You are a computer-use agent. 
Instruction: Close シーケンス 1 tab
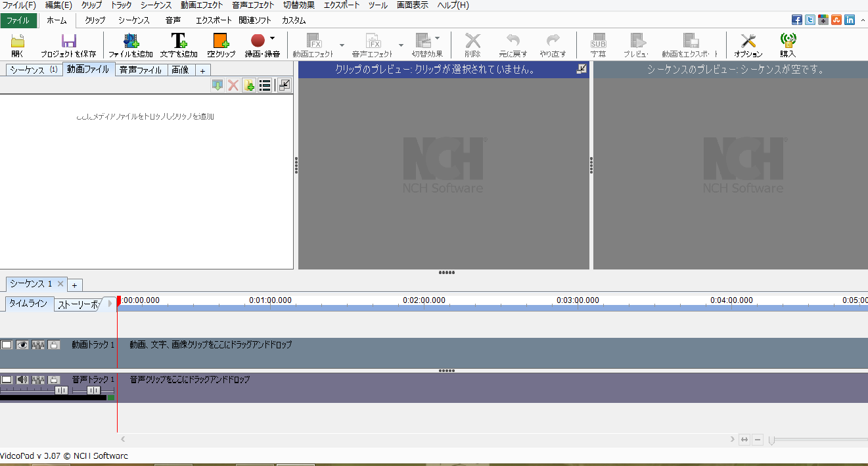(60, 284)
